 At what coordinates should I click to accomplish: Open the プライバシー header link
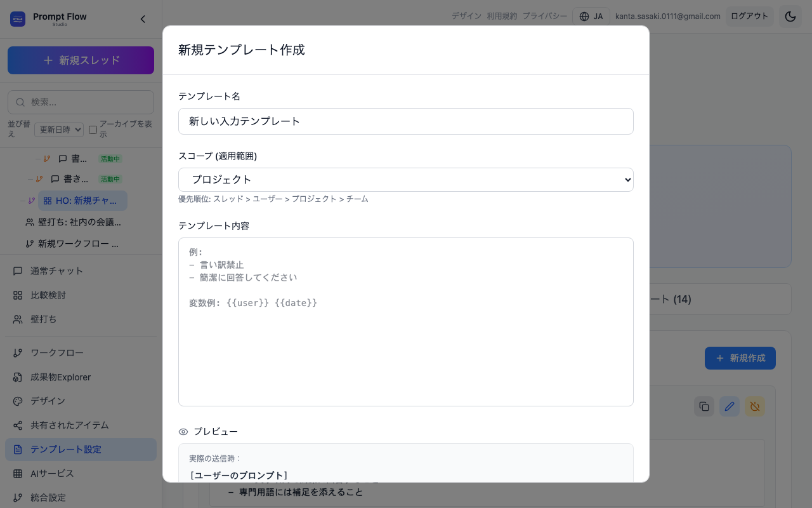545,17
